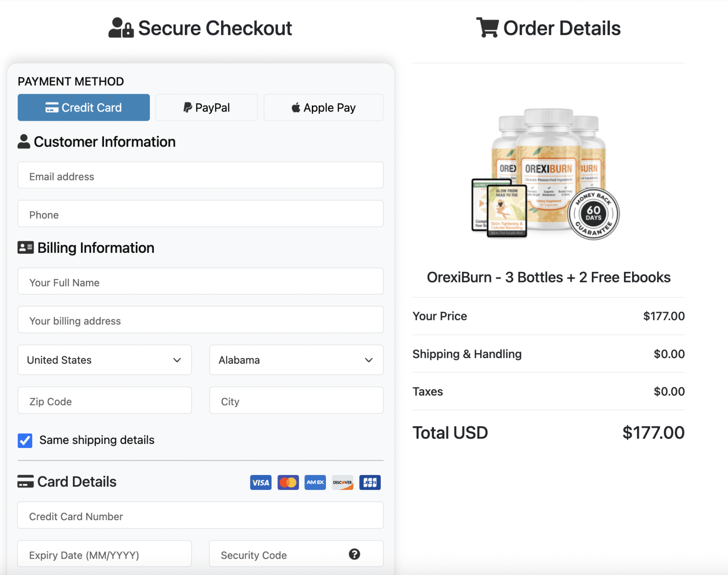Screen dimensions: 728x575
Task: Click the Discover card icon
Action: point(342,482)
